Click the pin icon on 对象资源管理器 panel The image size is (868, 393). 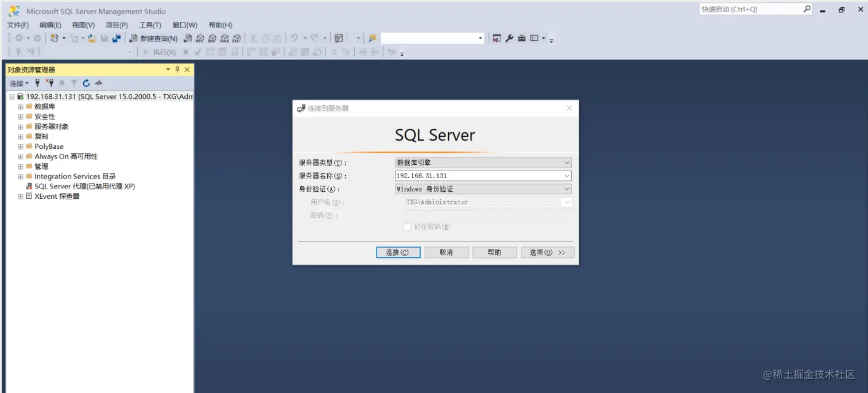(177, 70)
